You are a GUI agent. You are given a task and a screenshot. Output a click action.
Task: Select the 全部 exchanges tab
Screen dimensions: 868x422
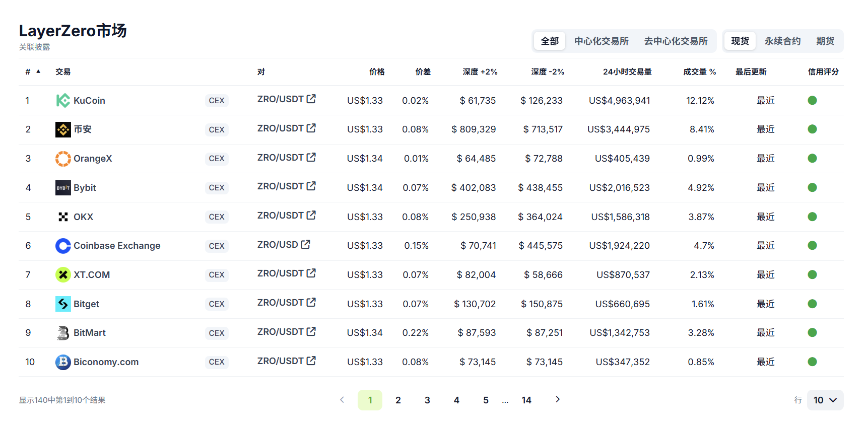pyautogui.click(x=550, y=41)
